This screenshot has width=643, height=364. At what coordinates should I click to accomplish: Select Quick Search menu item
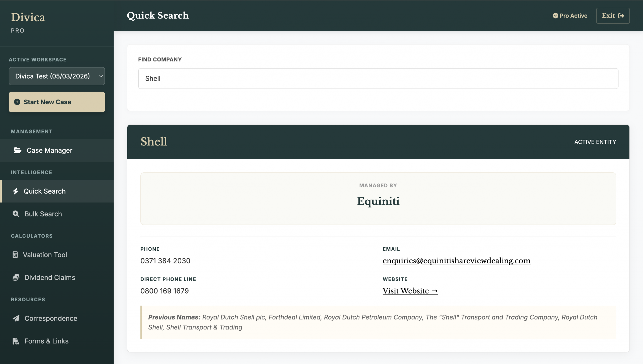57,191
